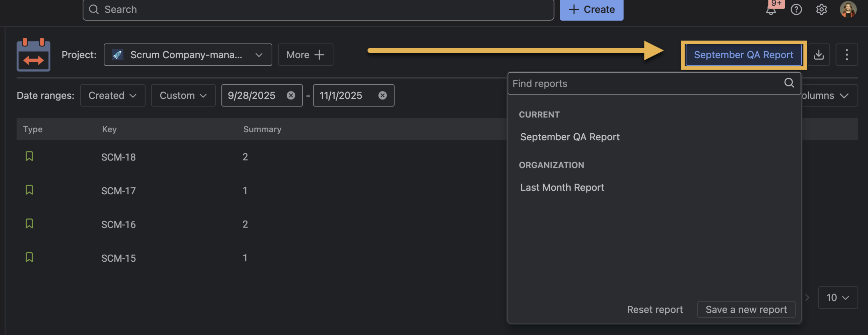
Task: Click the story icon for SCM-17
Action: click(29, 190)
